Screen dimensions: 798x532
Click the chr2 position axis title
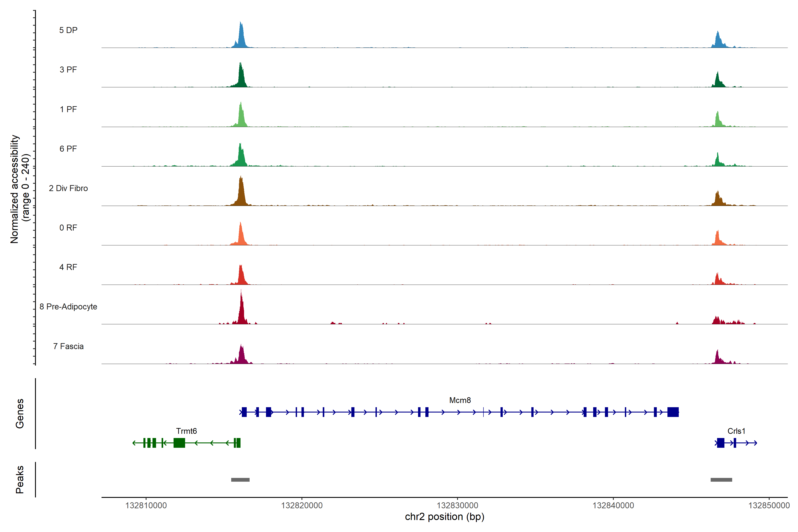[x=444, y=517]
